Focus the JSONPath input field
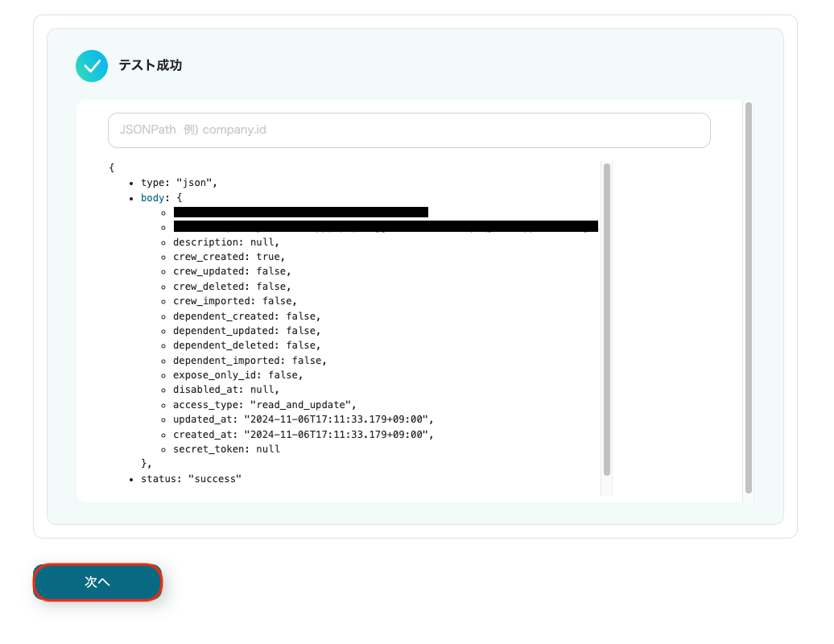The width and height of the screenshot is (834, 644). pos(409,130)
